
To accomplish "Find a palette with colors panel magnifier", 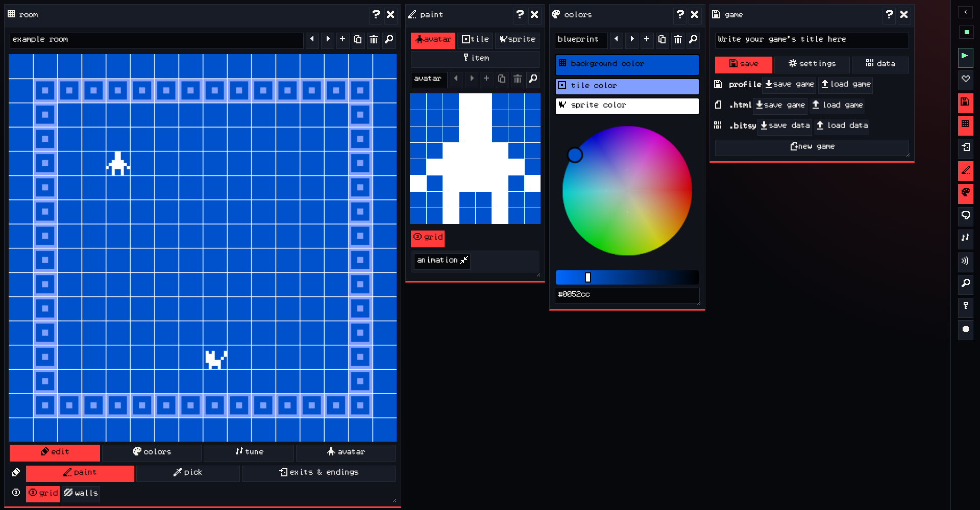I will coord(693,40).
